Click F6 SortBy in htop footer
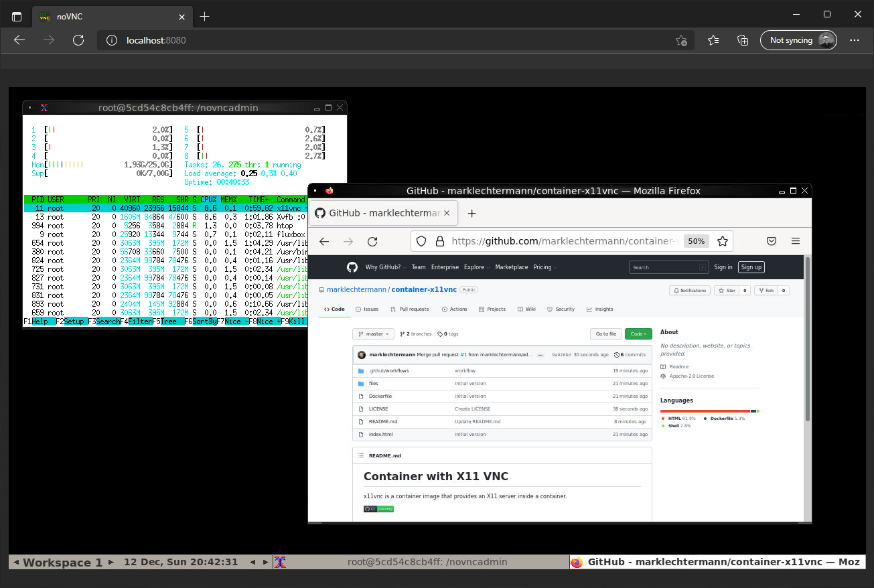The image size is (874, 588). point(201,321)
